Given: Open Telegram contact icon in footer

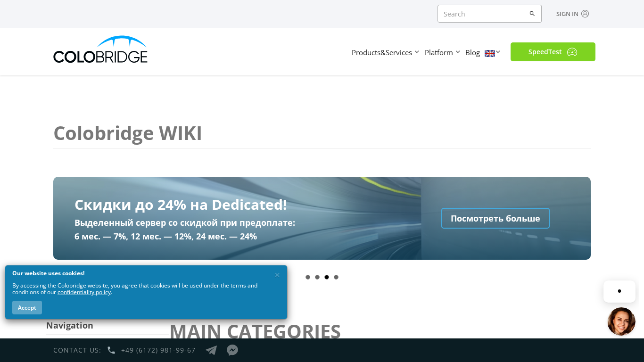Looking at the screenshot, I should click(x=211, y=350).
